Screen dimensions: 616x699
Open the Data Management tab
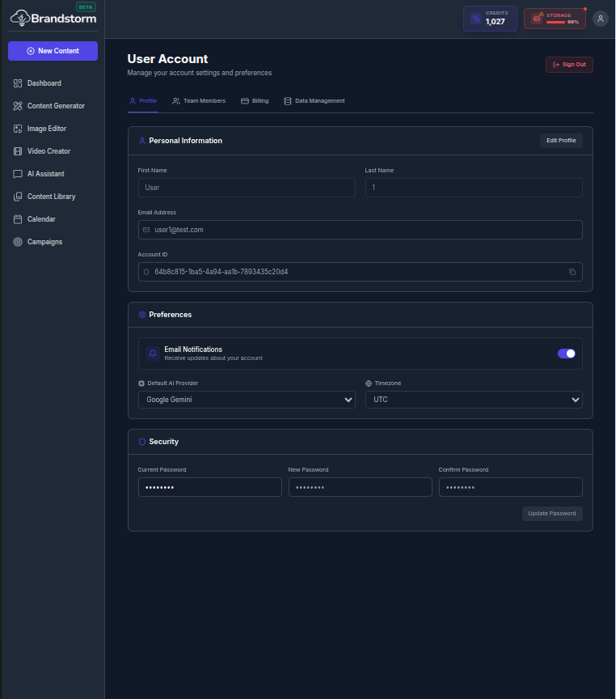pyautogui.click(x=314, y=101)
